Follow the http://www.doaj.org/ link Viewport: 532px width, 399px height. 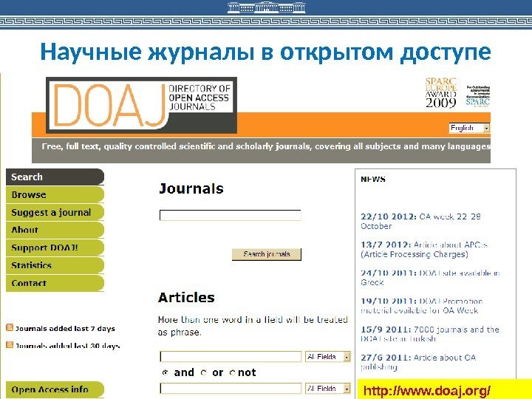click(x=427, y=391)
